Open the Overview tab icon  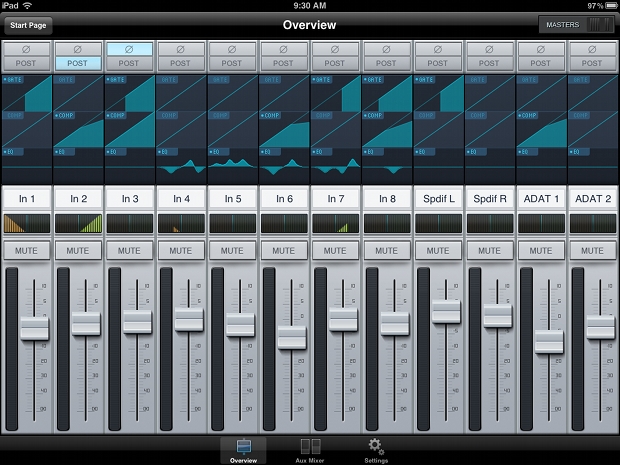pyautogui.click(x=243, y=450)
